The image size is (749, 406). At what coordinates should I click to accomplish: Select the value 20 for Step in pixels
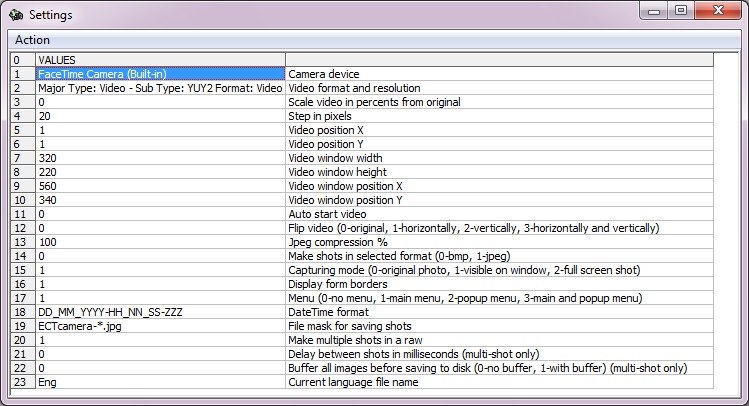pos(160,116)
